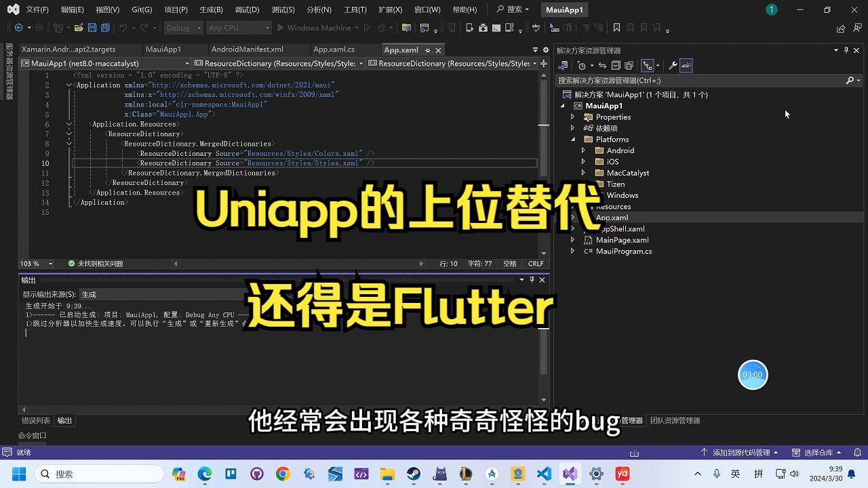Open Steam from taskbar

[413, 474]
